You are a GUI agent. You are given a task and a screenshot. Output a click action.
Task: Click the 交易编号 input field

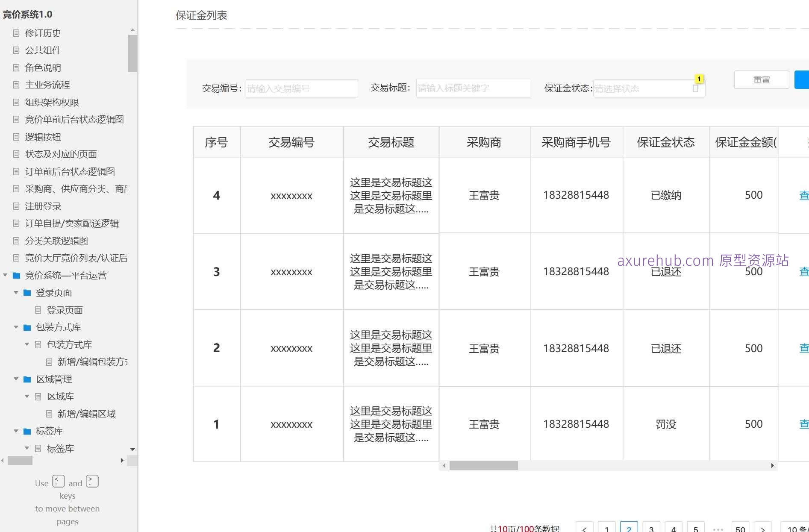[x=301, y=88]
